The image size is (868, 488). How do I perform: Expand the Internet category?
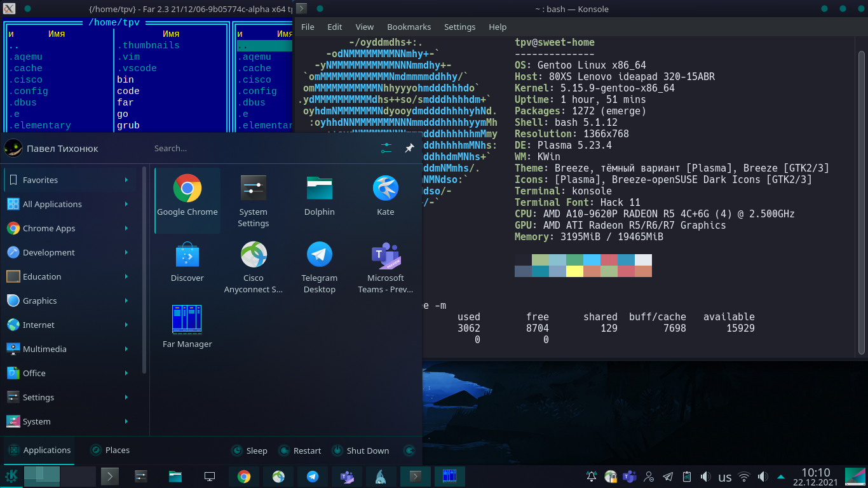69,325
